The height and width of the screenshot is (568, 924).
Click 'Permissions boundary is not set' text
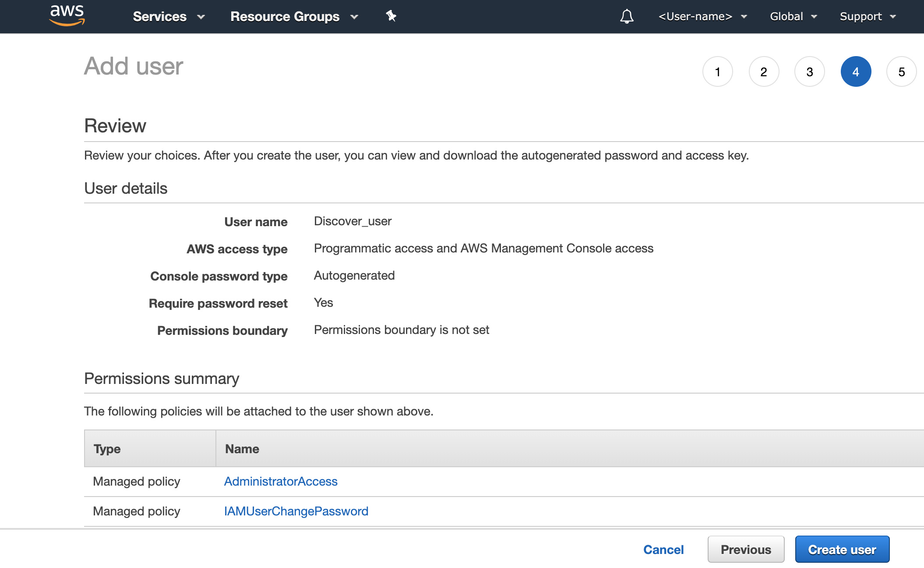[x=402, y=330]
